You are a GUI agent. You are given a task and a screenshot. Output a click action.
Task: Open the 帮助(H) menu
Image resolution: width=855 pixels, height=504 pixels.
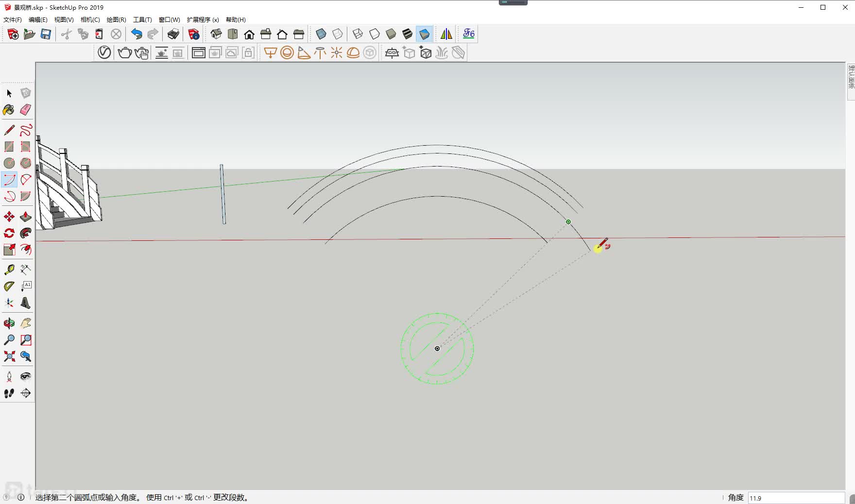click(236, 20)
